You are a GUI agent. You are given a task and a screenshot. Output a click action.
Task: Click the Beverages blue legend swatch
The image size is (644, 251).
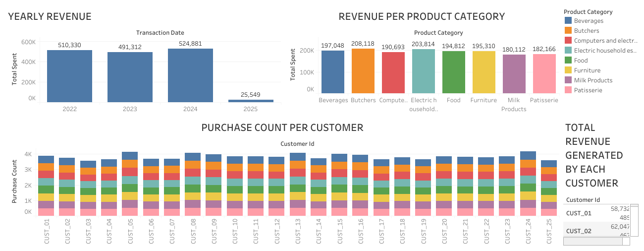coord(568,21)
